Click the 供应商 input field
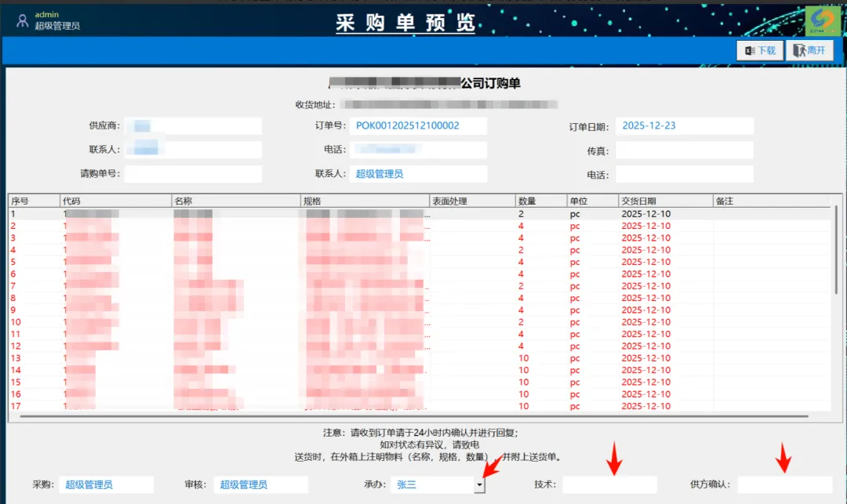Viewport: 847px width, 504px height. point(194,125)
